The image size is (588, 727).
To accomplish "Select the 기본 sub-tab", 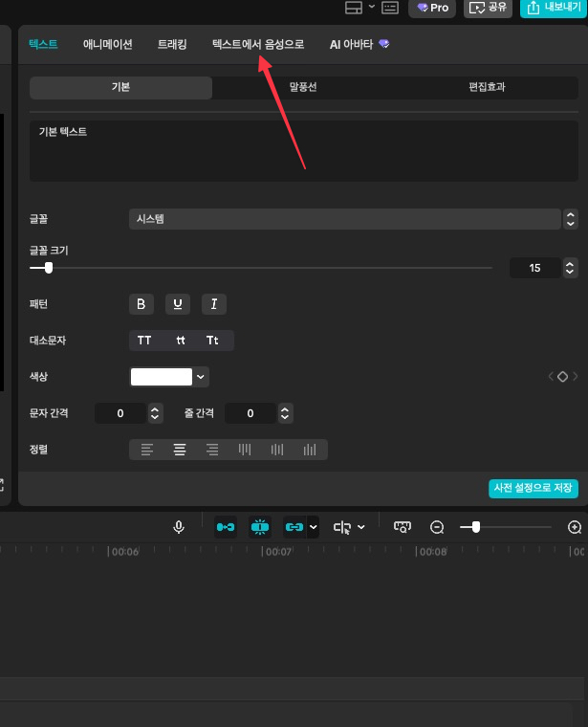I will tap(120, 87).
